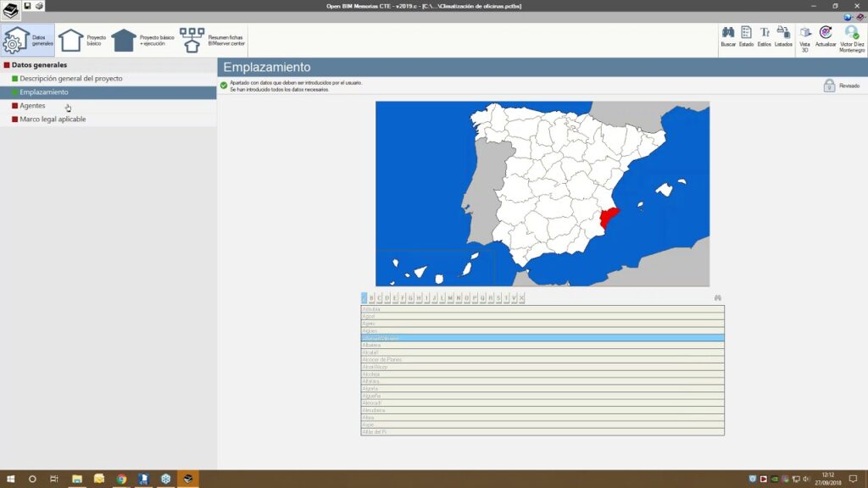Viewport: 868px width, 488px height.
Task: Filter municipalities by letter B
Action: click(x=371, y=298)
